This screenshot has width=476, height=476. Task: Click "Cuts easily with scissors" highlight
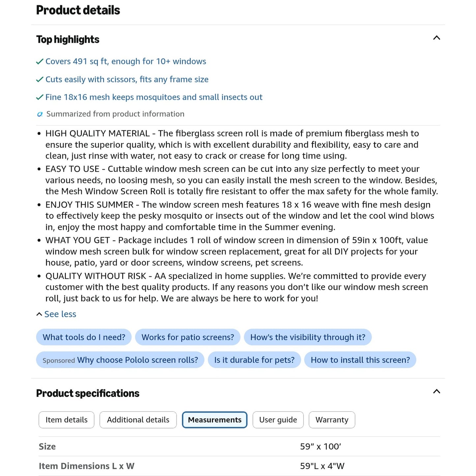tap(127, 79)
